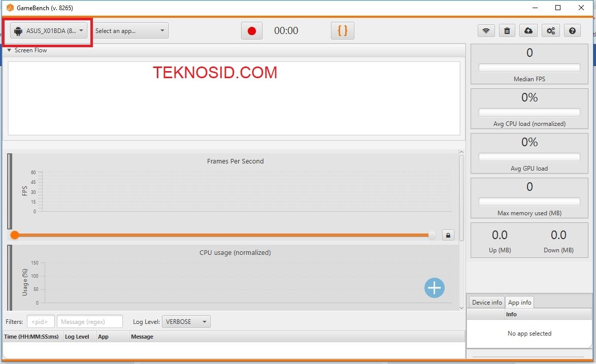
Task: Click the trash can delete icon
Action: [x=507, y=31]
